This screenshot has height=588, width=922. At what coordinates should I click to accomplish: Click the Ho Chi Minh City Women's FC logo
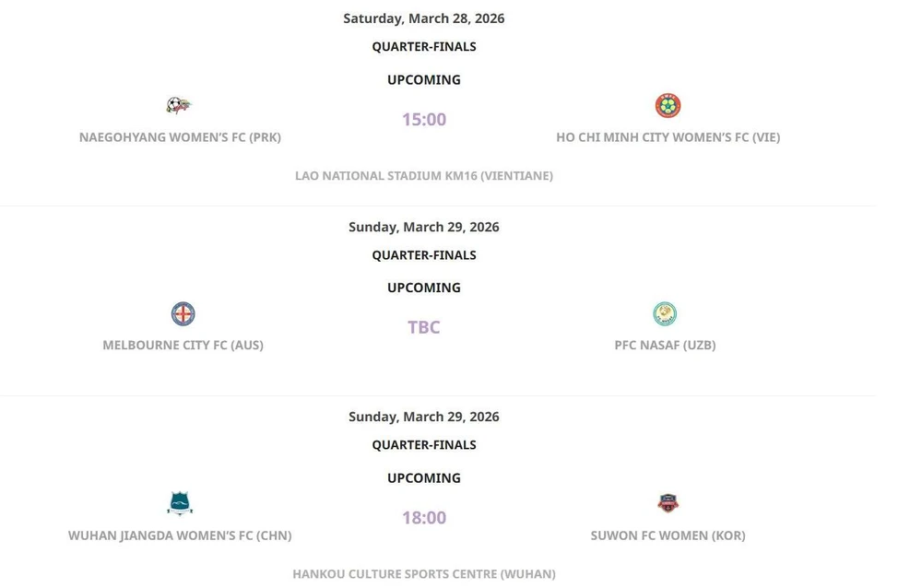pos(668,106)
